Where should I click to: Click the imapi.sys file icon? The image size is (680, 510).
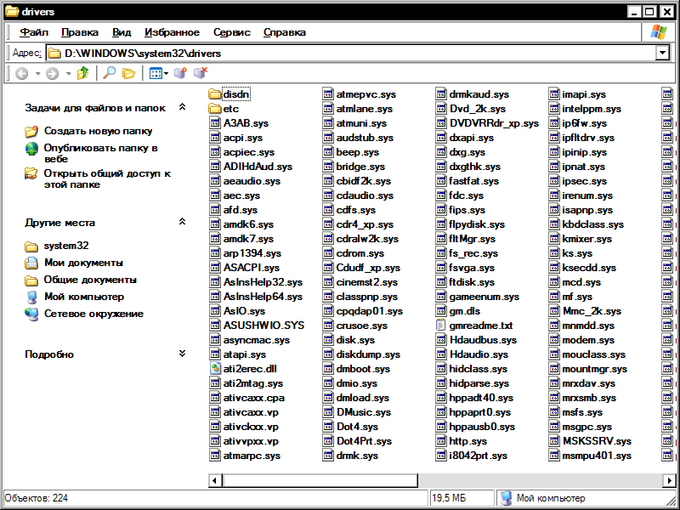point(554,94)
